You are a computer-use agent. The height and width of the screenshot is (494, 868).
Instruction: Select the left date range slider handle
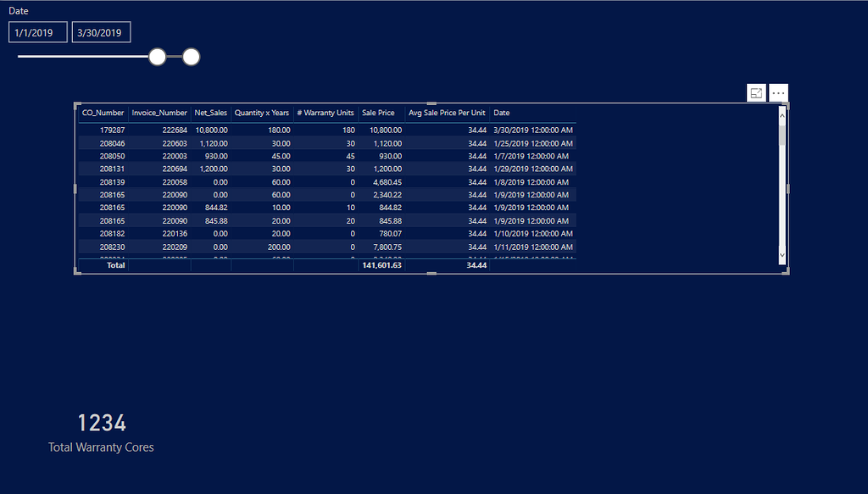coord(157,56)
